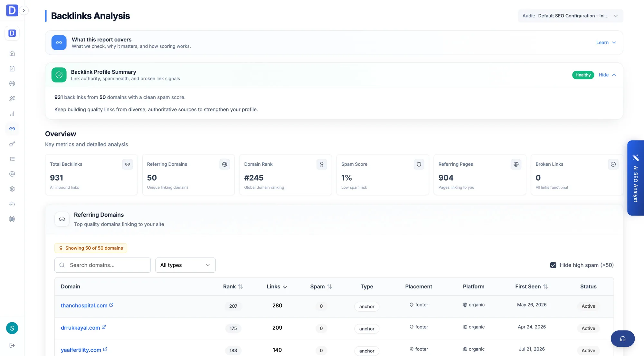Open external link icon beside thanchospital.com

111,305
